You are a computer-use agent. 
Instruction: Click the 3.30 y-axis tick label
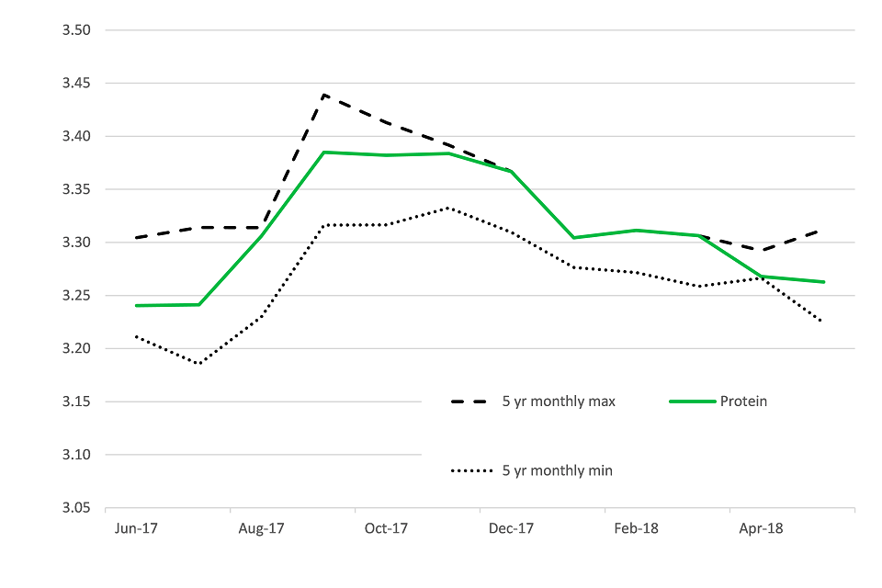tap(77, 243)
